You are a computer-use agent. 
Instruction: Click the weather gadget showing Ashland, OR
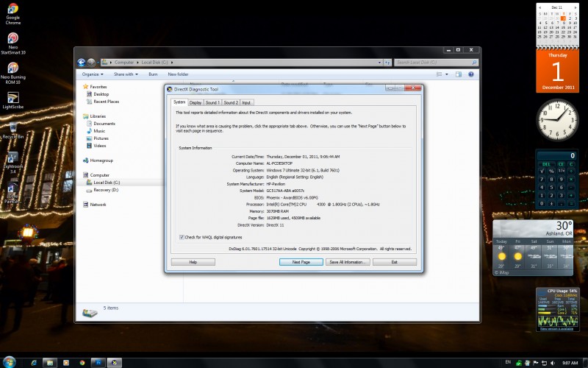(533, 248)
